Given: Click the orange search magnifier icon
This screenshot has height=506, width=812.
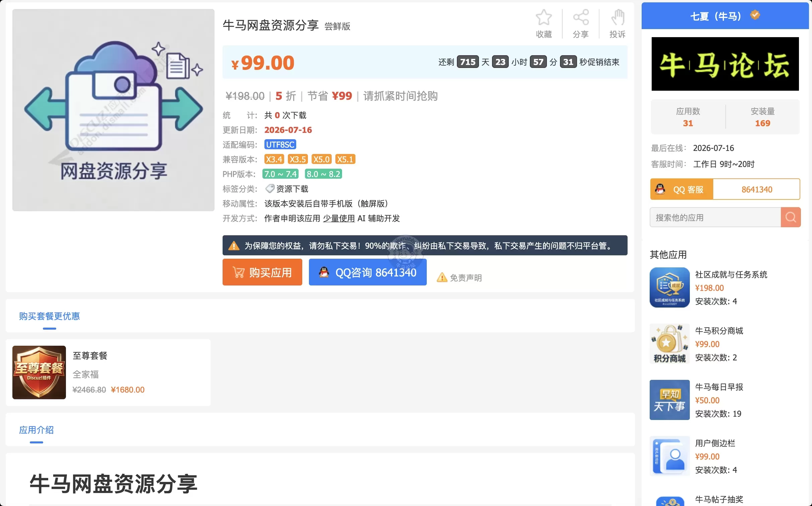Looking at the screenshot, I should [791, 217].
